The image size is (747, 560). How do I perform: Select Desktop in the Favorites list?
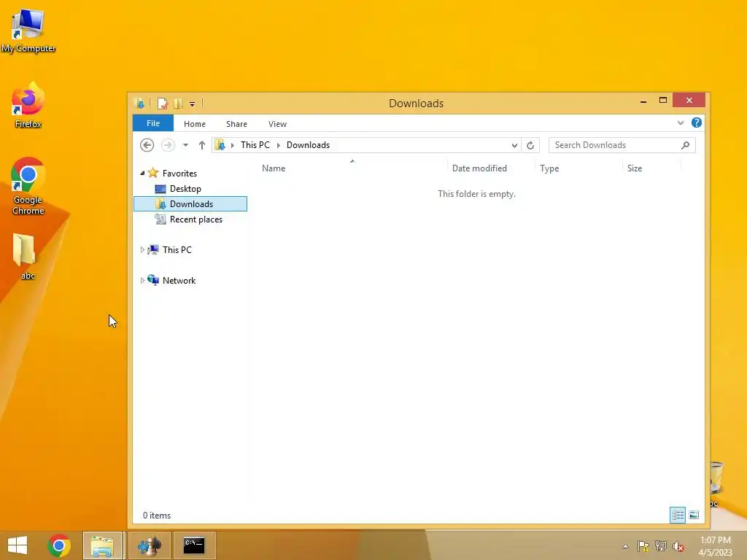[185, 189]
